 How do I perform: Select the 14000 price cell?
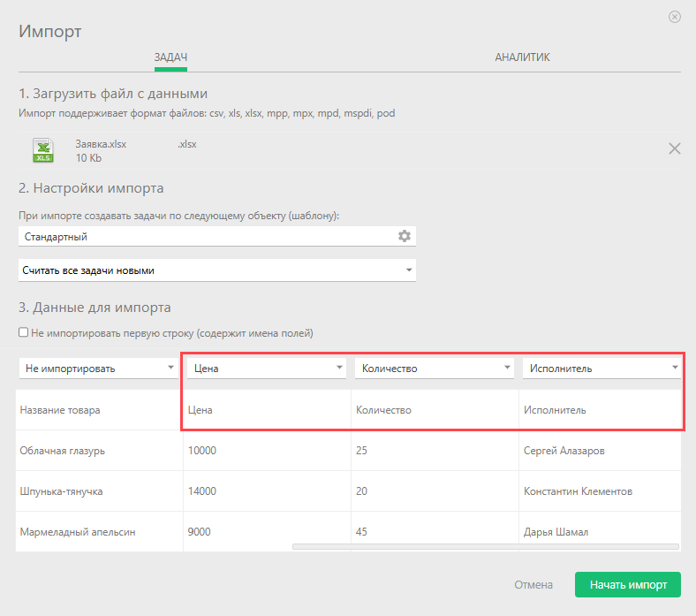[268, 491]
